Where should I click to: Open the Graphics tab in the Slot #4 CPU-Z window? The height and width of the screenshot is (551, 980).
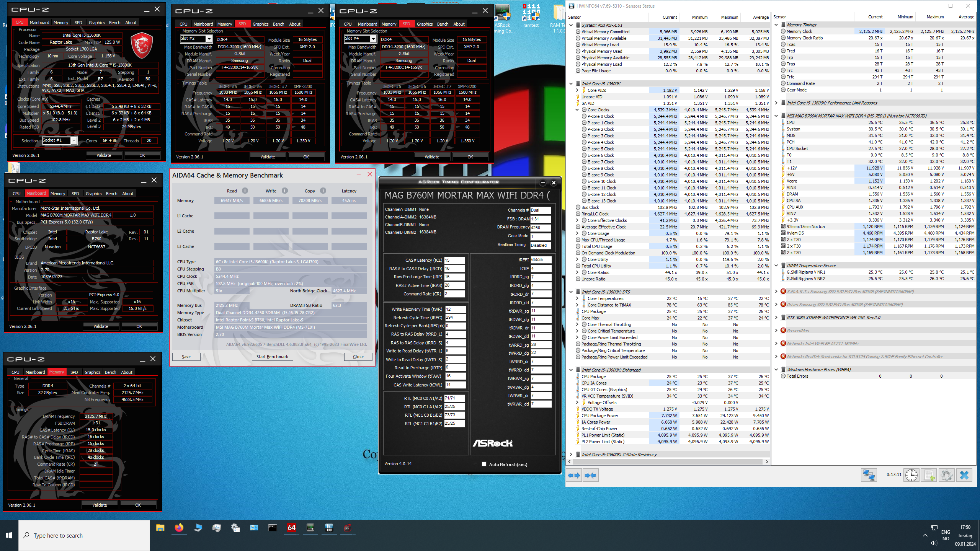coord(425,24)
